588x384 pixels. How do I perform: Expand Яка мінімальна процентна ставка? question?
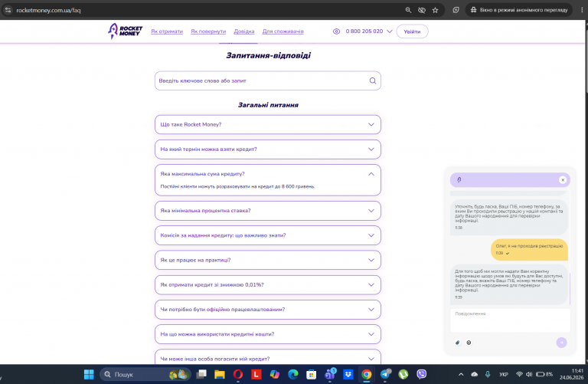click(268, 211)
